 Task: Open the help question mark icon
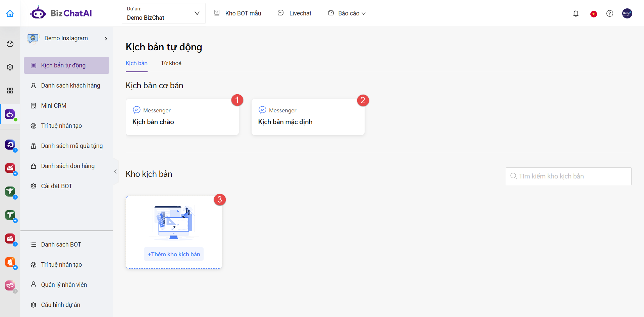pyautogui.click(x=610, y=13)
